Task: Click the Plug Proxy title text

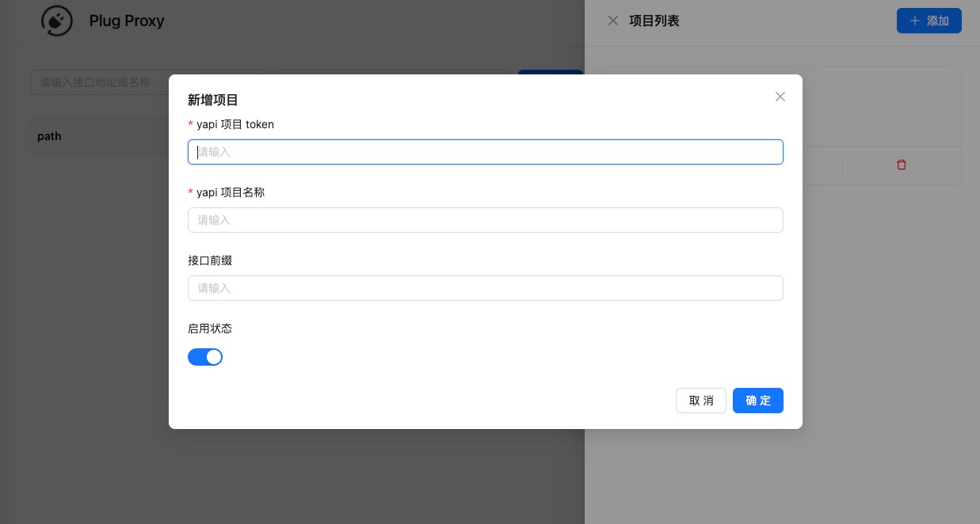Action: pos(127,21)
